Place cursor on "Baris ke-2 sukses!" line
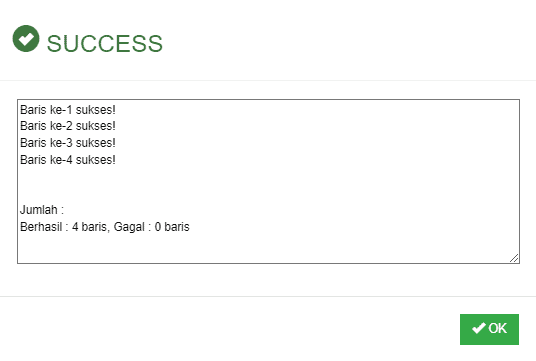Viewport: 536px width, 361px height. [68, 126]
